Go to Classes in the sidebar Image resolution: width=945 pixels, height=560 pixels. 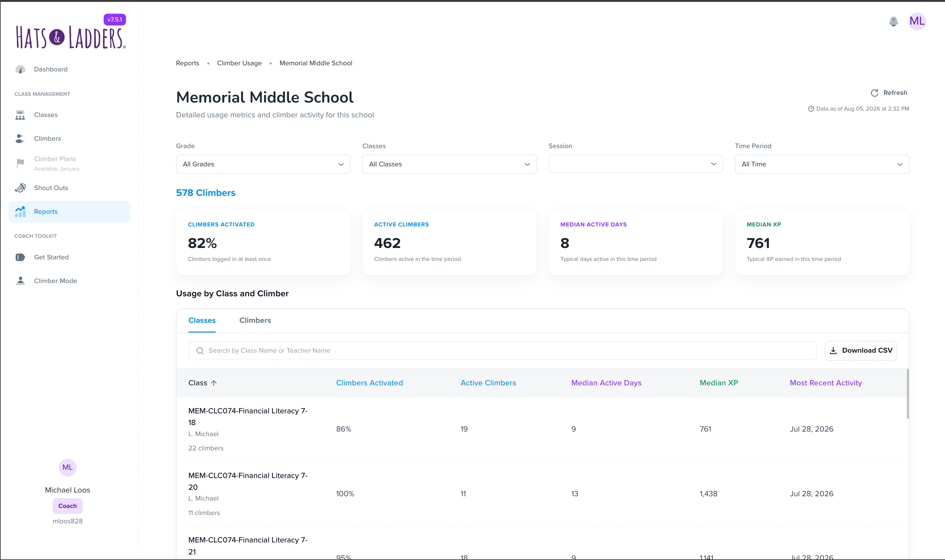(x=69, y=115)
